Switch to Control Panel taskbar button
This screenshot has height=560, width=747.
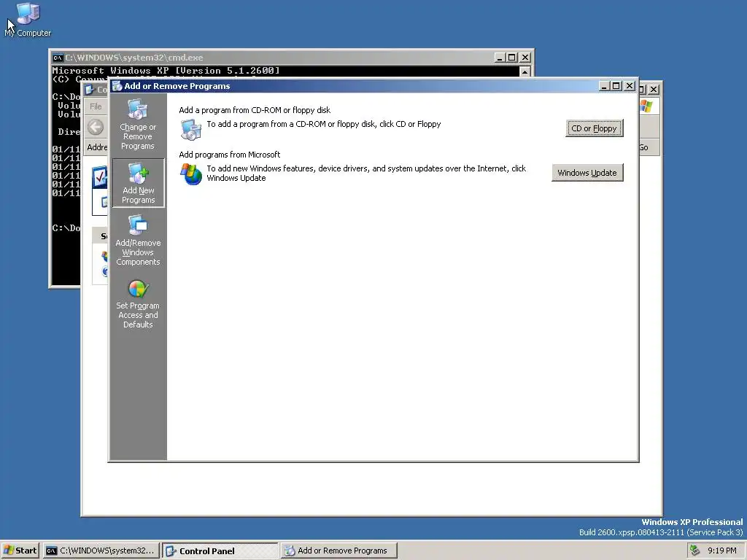(220, 551)
